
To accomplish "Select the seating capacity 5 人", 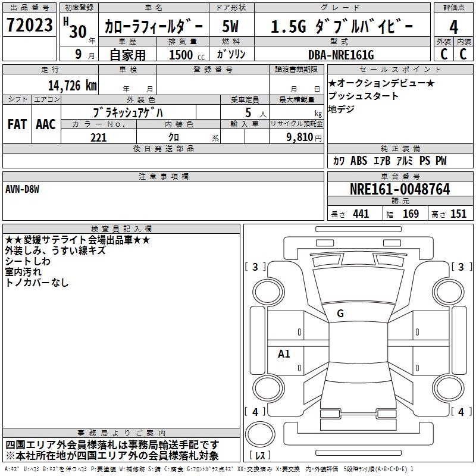I will click(x=256, y=113).
